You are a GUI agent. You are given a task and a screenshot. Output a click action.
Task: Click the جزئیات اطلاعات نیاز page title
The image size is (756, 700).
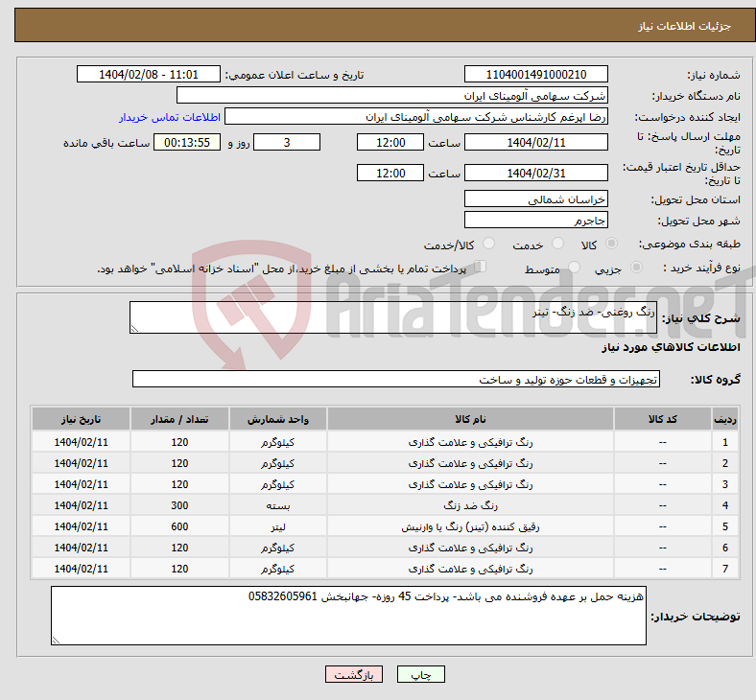pos(685,26)
